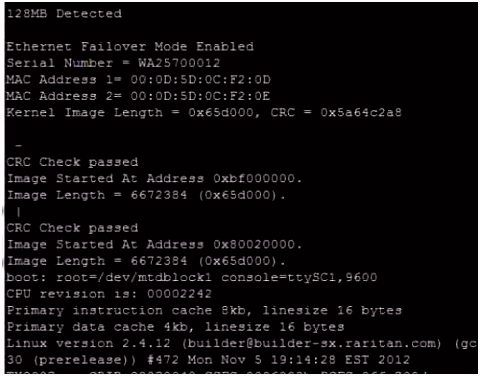Viewport: 480px width, 376px height.
Task: Click the 'Primary data cache 4kb' line
Action: click(x=175, y=327)
